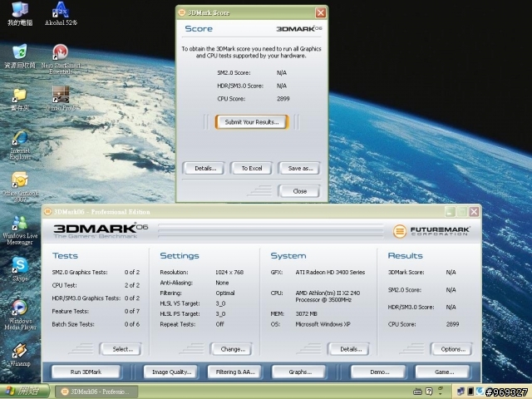The image size is (532, 399).
Task: Click the 1024 x 768 resolution value
Action: coord(229,272)
